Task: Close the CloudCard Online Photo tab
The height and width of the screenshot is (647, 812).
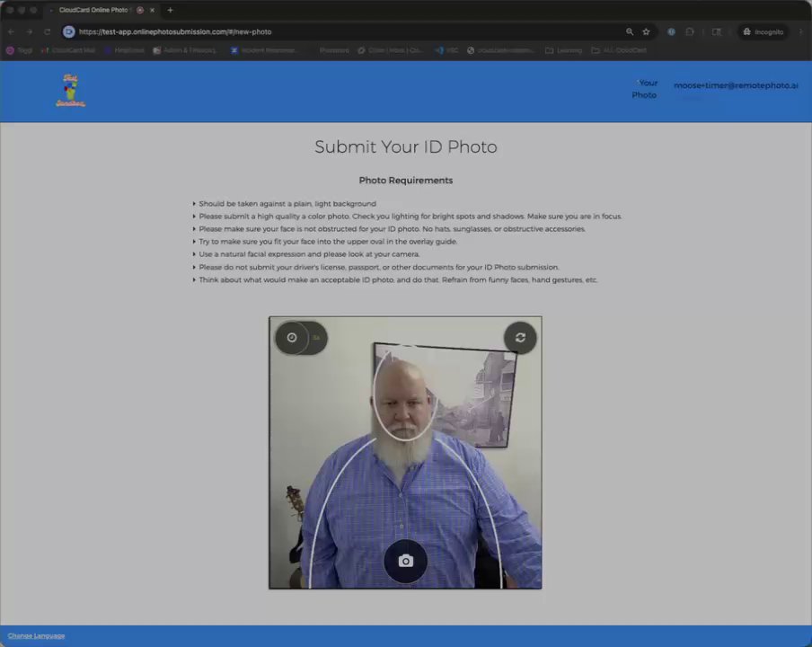Action: pos(153,10)
